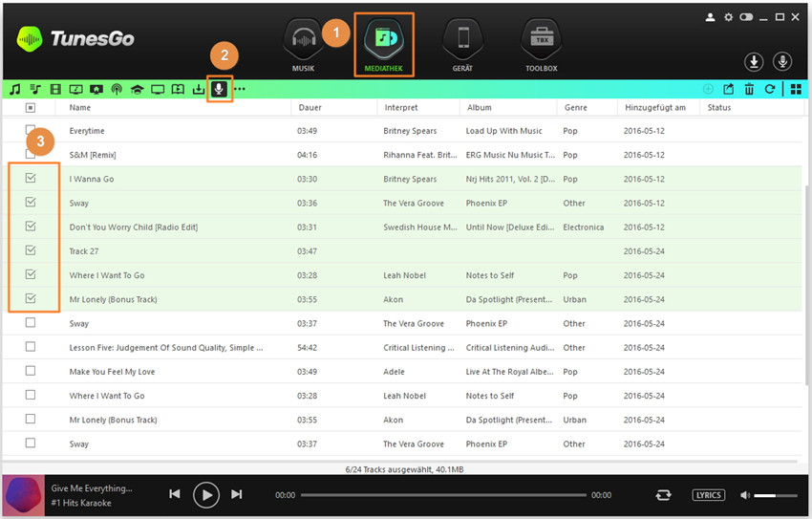The height and width of the screenshot is (519, 812).
Task: Open the iTunes U graduation cap icon
Action: tap(137, 89)
